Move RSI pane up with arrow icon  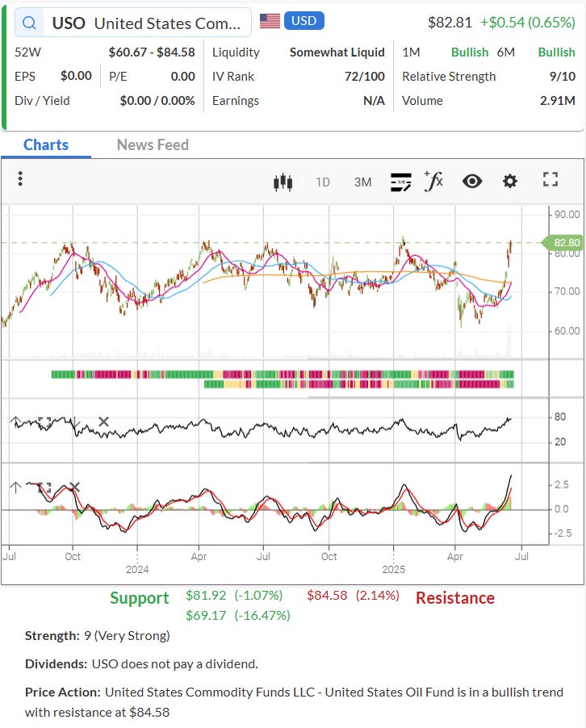tap(16, 421)
